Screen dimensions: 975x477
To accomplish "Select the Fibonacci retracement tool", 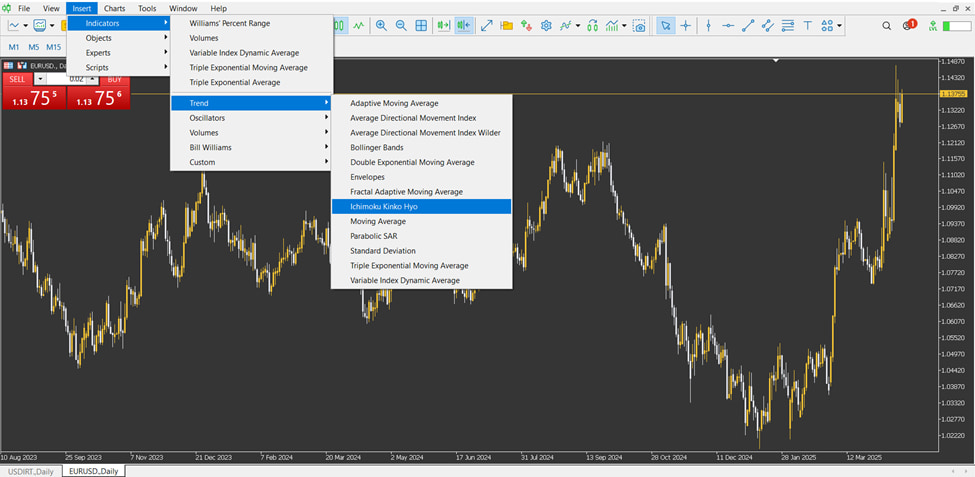I will 788,25.
